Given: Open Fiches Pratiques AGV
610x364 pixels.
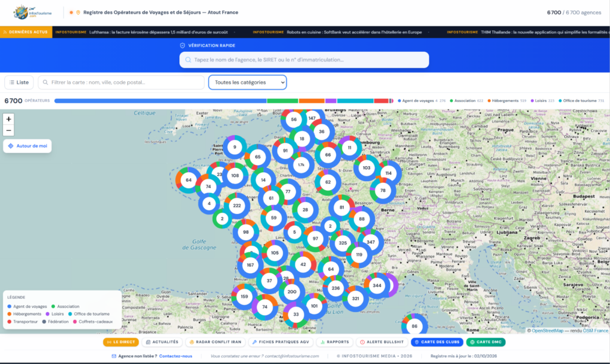Looking at the screenshot, I should pos(281,342).
